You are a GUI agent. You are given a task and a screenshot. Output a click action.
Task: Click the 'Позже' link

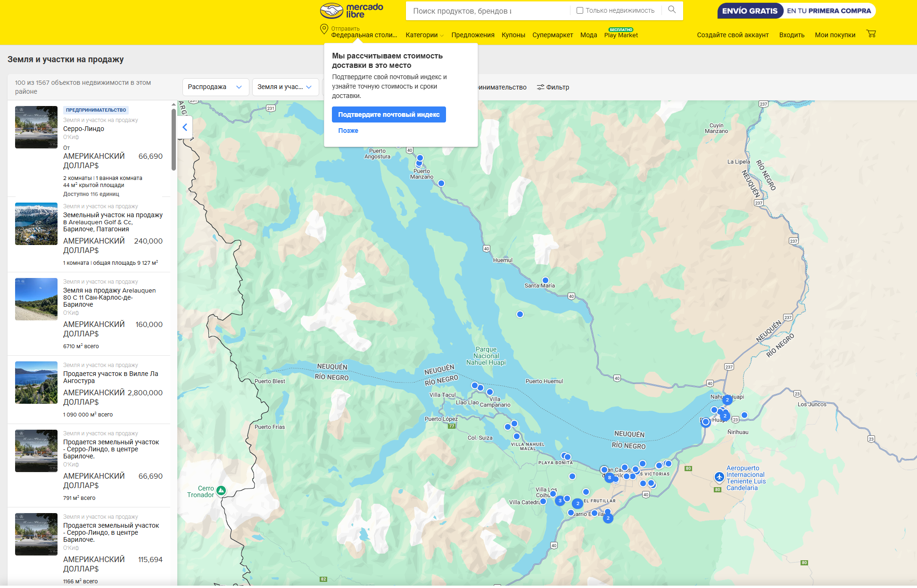pos(348,131)
